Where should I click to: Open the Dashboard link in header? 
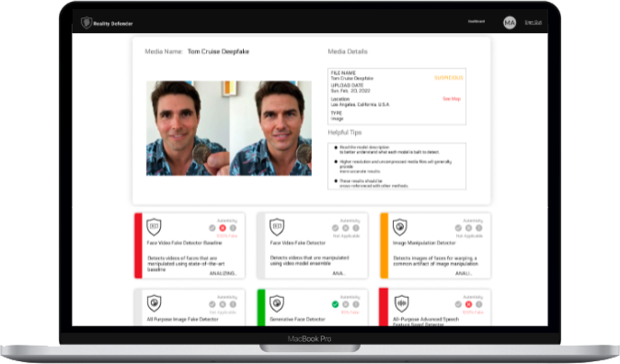click(x=476, y=21)
